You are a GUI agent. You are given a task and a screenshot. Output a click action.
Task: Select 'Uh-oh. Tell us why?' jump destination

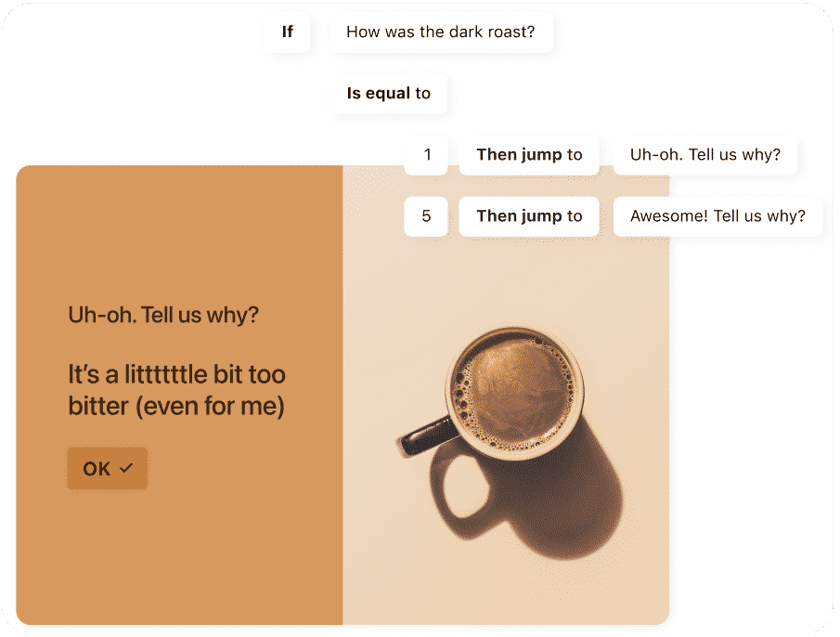(x=705, y=155)
